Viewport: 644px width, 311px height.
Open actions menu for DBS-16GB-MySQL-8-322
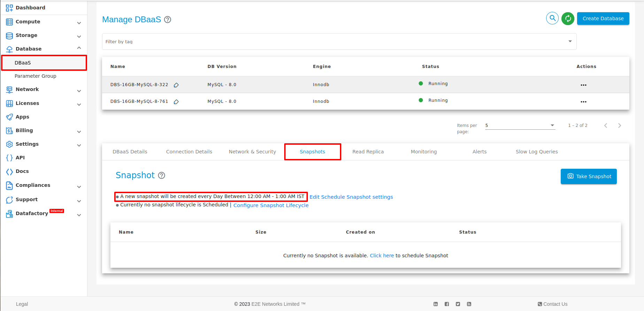583,85
